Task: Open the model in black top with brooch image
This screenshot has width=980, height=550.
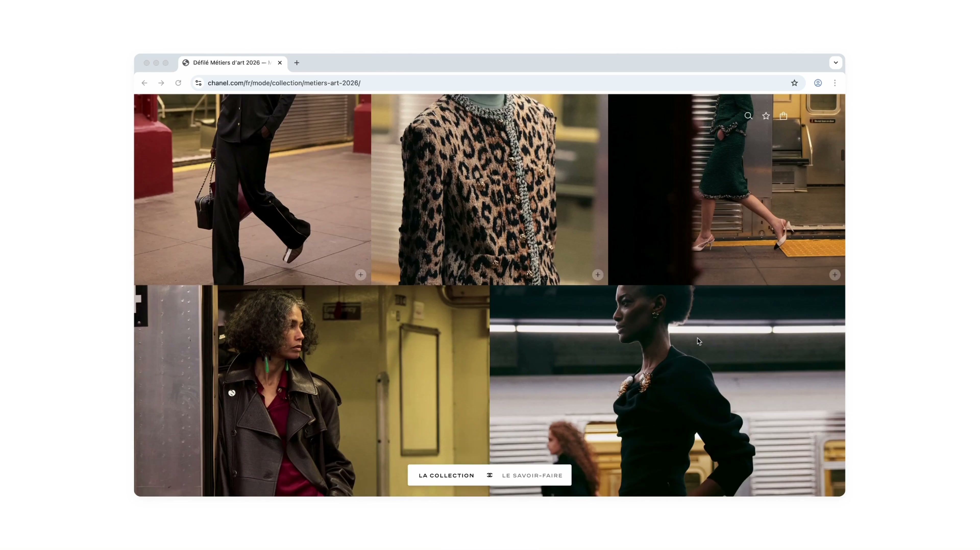Action: pos(667,391)
